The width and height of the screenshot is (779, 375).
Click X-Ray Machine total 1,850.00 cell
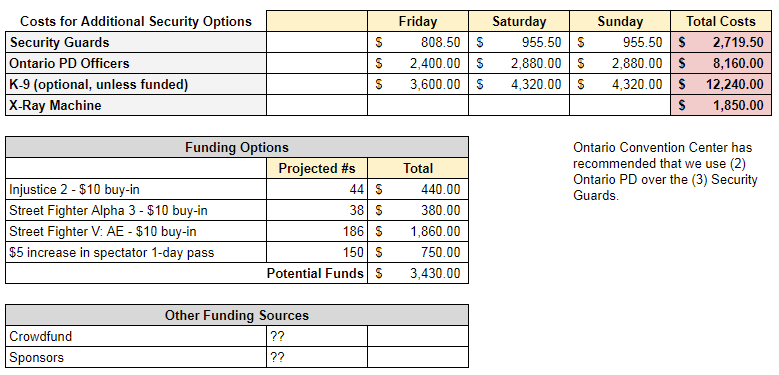click(721, 105)
